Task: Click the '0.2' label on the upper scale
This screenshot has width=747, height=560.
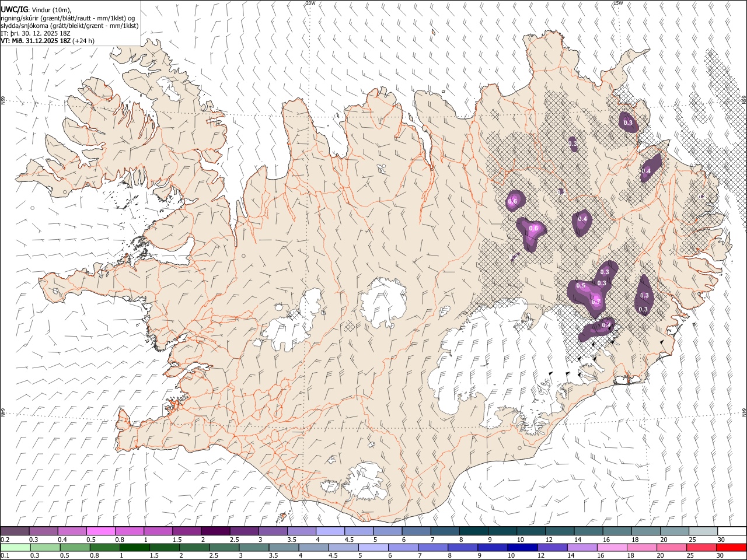Action: [5, 540]
